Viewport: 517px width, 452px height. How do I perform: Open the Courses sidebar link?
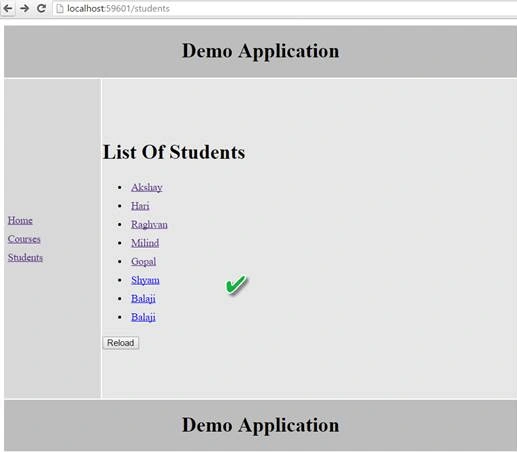(x=24, y=239)
